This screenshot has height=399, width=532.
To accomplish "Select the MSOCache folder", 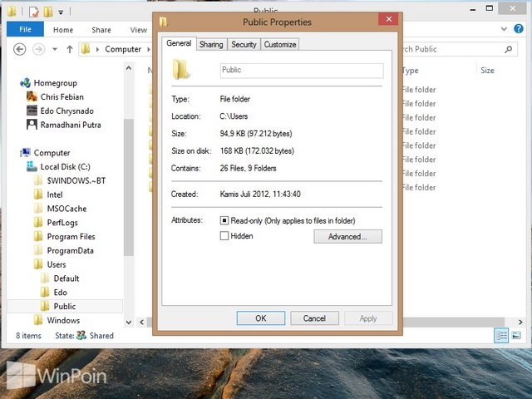I will 66,209.
